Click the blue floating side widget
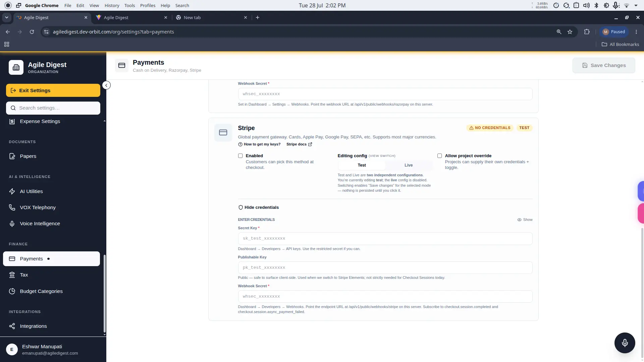 click(x=641, y=191)
